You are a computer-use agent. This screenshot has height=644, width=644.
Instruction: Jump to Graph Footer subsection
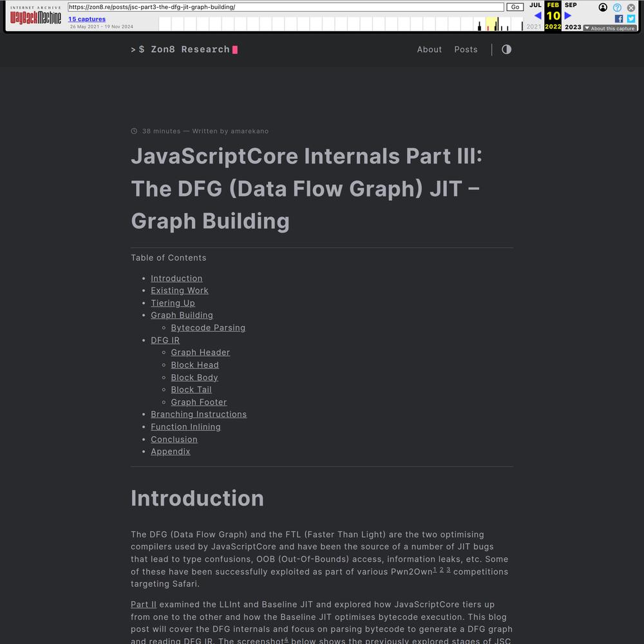tap(199, 402)
